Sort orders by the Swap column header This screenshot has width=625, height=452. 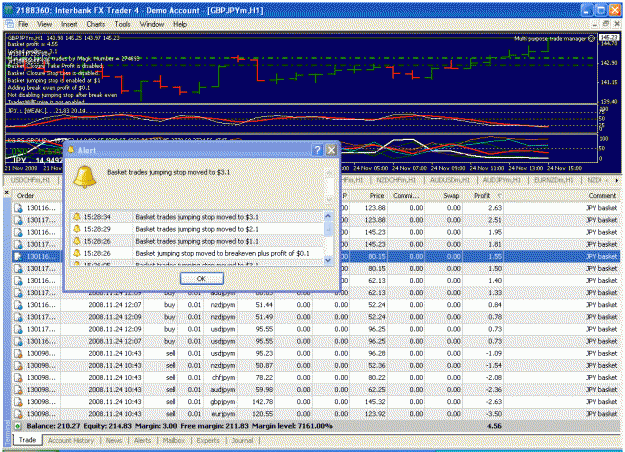pyautogui.click(x=444, y=196)
